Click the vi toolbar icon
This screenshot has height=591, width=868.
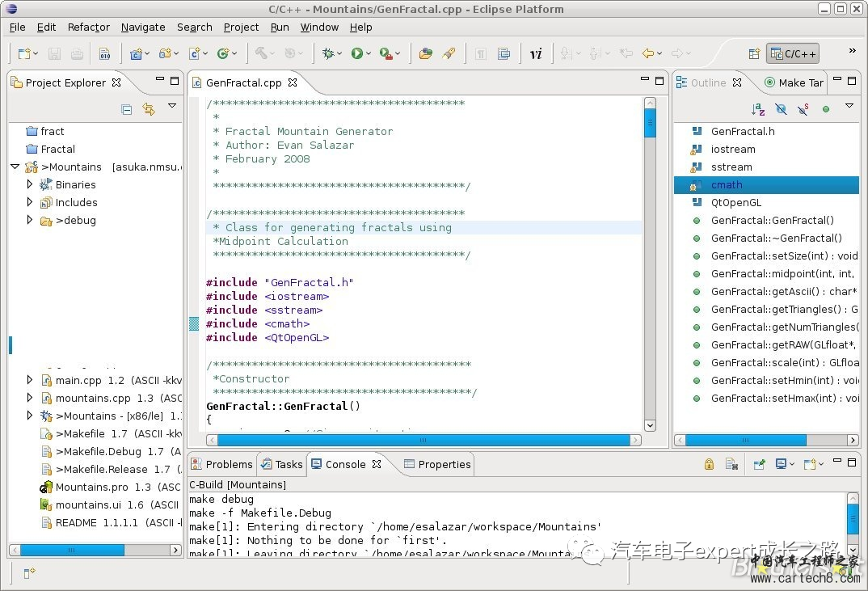coord(536,53)
